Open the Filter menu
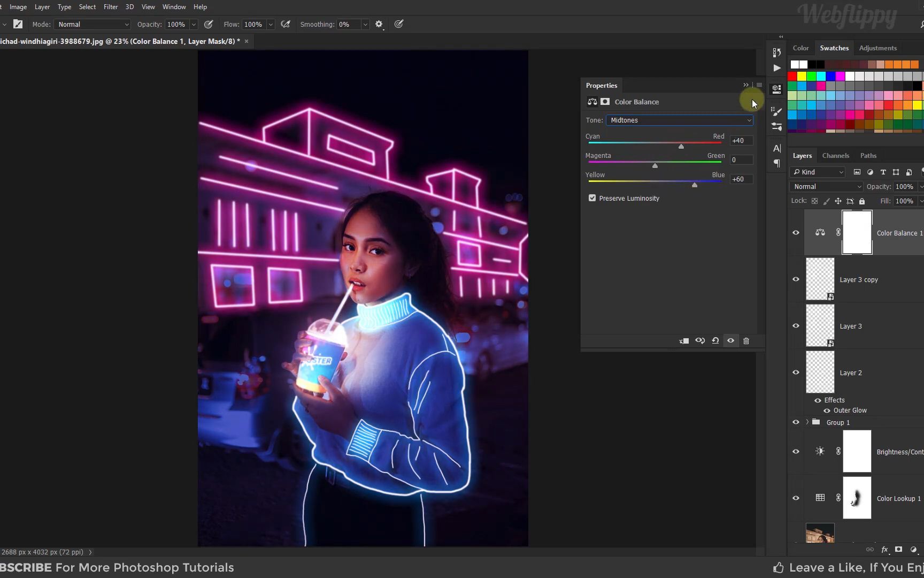 [x=111, y=6]
